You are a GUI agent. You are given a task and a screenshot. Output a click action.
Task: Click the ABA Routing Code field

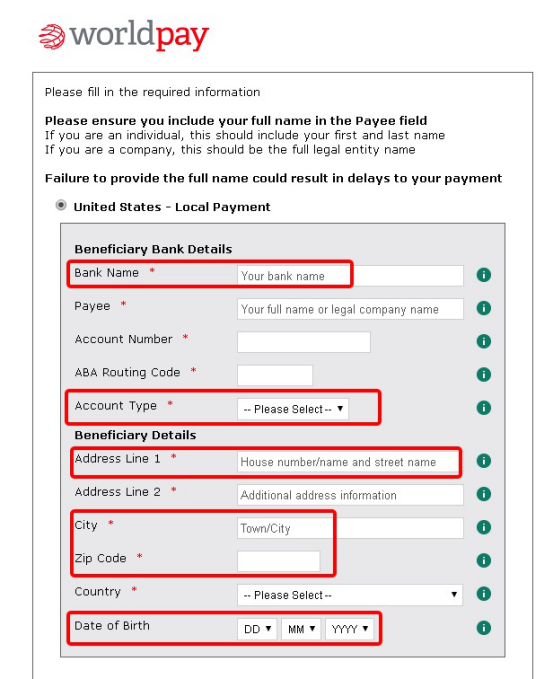[x=275, y=375]
